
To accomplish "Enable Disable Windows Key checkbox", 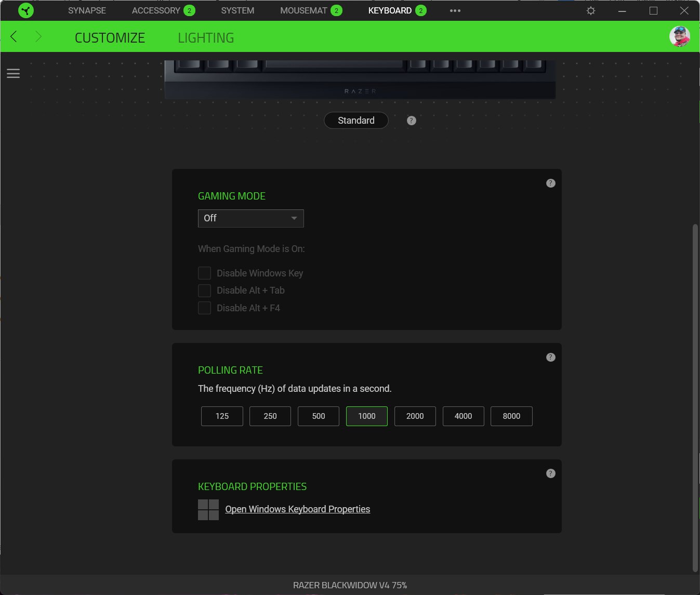I will (x=205, y=273).
